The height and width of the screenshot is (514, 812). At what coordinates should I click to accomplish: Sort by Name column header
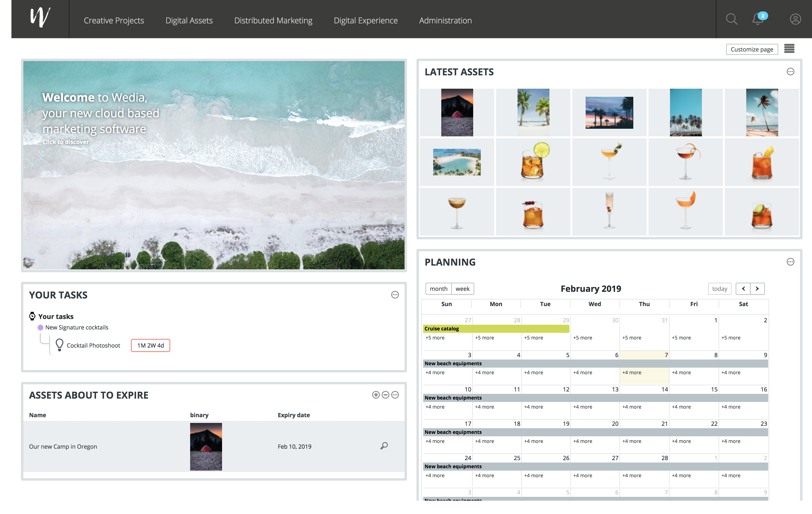[x=37, y=415]
